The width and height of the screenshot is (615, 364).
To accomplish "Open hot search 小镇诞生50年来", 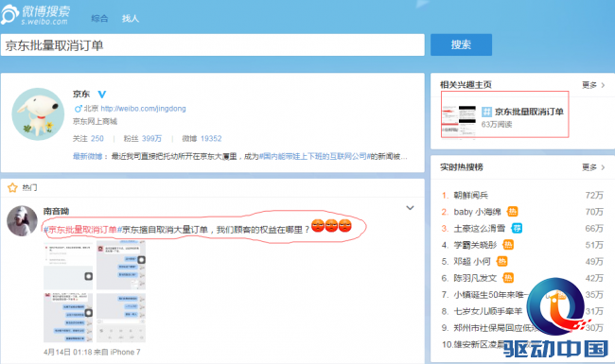I will (490, 294).
